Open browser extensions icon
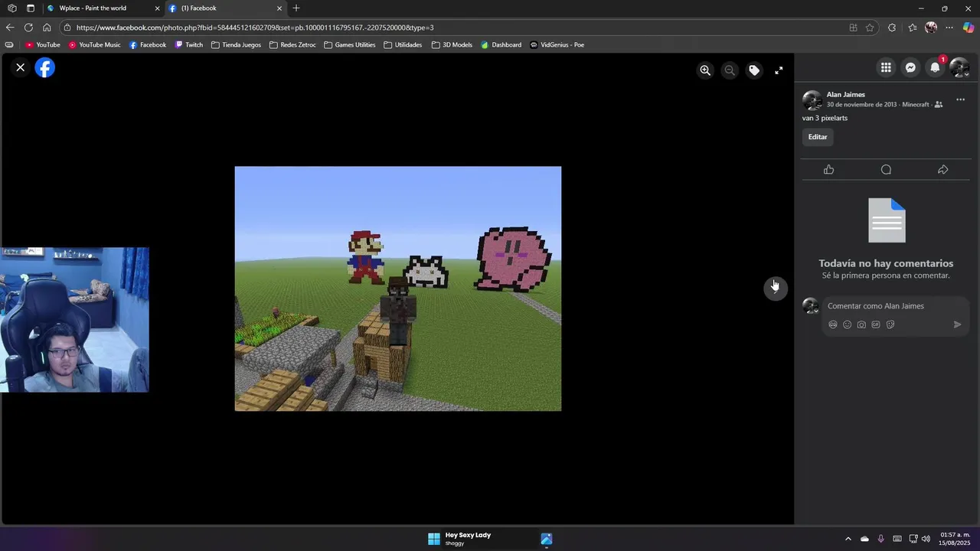Screen dimensions: 980x551 pyautogui.click(x=892, y=28)
